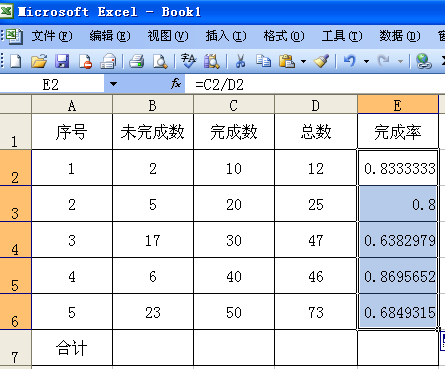This screenshot has width=445, height=369.
Task: Open the 格式(O) menu
Action: [284, 36]
